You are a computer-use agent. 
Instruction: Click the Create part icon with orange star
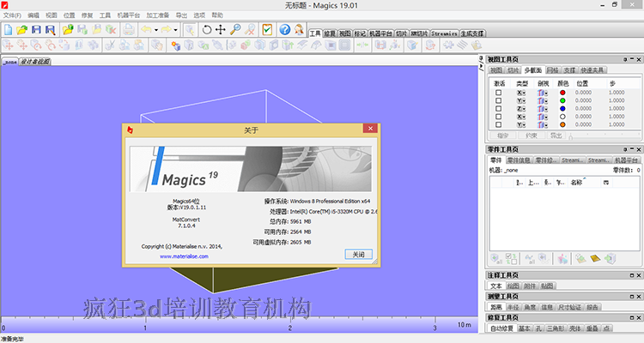coord(176,45)
